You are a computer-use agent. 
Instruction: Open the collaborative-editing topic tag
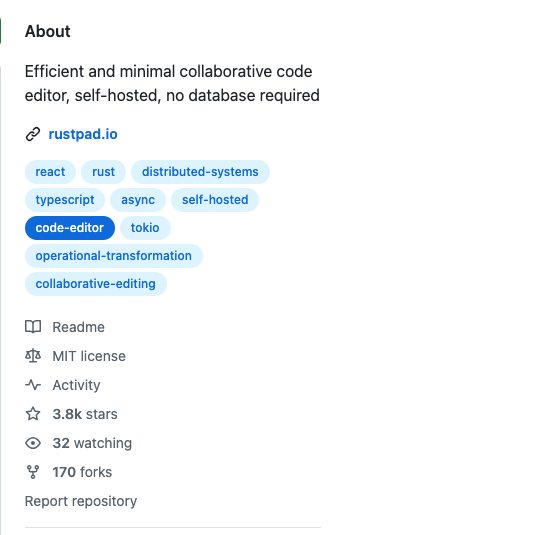point(96,284)
